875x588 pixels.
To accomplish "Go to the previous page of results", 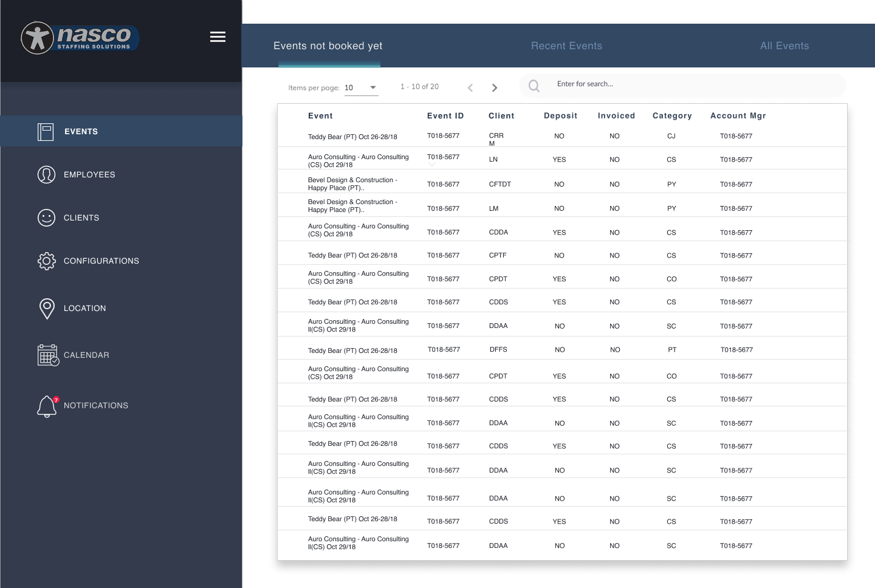I will (470, 87).
